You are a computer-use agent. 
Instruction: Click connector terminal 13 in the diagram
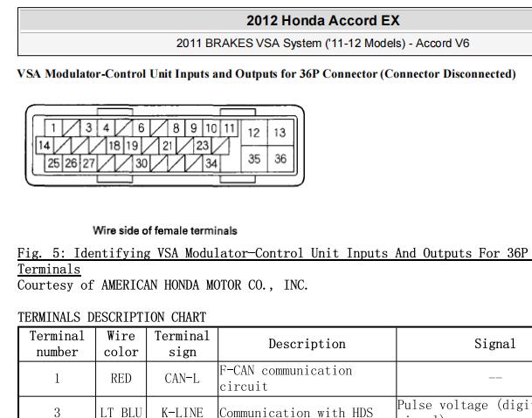280,133
